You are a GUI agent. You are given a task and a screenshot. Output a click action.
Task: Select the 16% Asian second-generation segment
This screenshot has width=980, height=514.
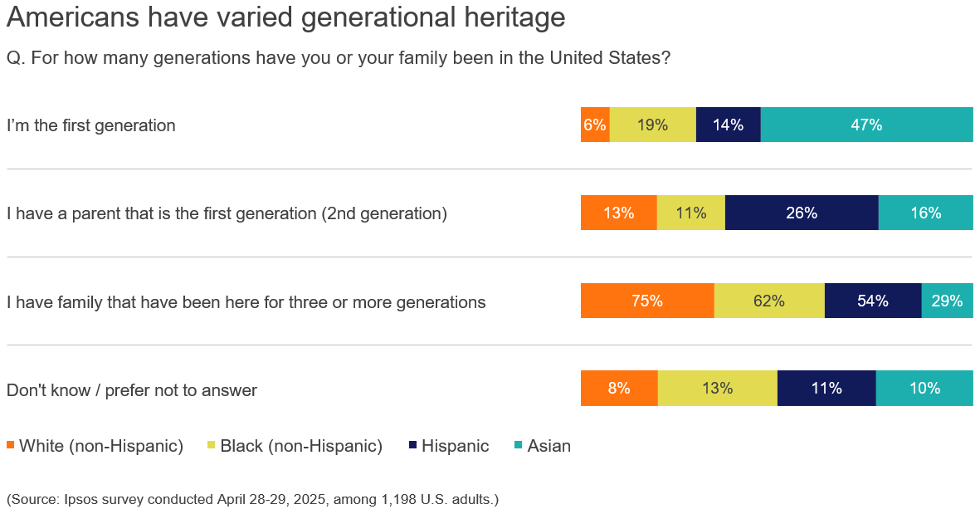[x=925, y=213]
